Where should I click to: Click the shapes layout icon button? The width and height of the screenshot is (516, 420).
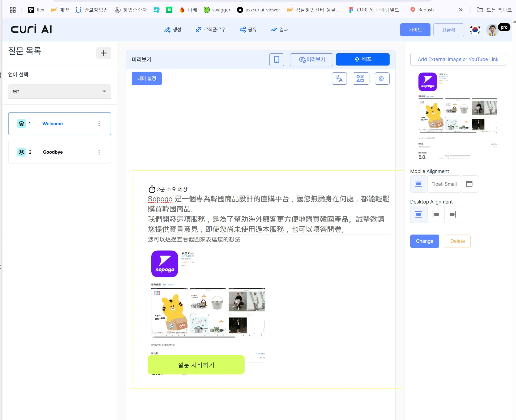pyautogui.click(x=361, y=79)
